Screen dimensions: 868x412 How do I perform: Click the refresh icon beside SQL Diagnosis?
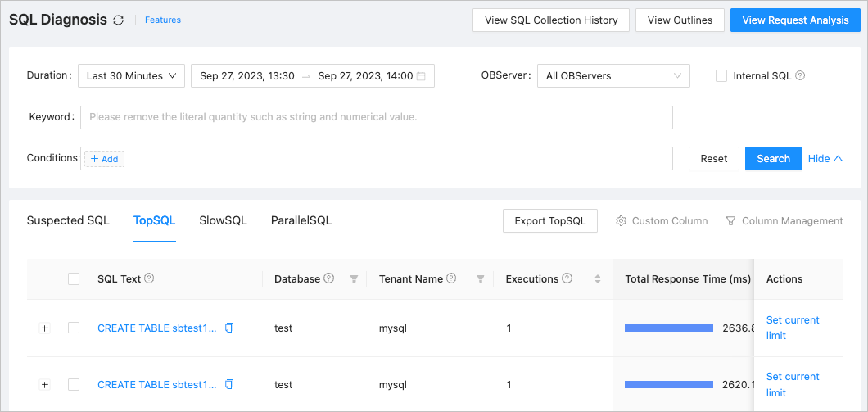pyautogui.click(x=119, y=20)
